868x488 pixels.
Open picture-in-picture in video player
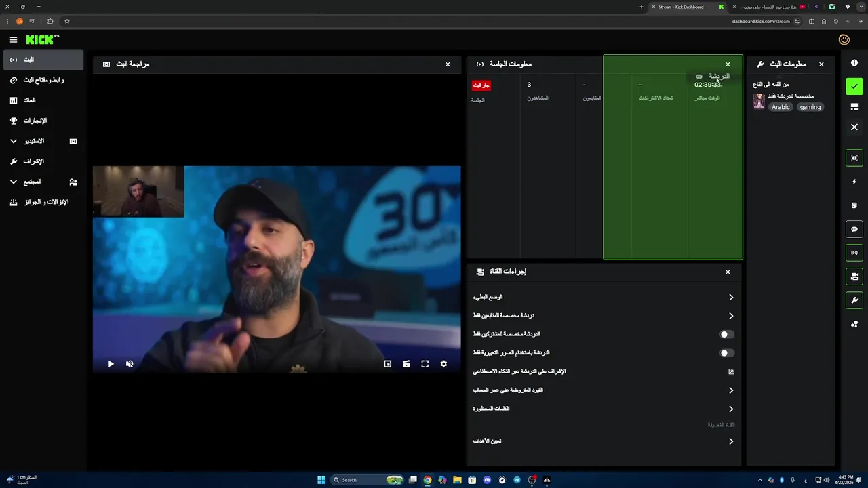tap(388, 364)
